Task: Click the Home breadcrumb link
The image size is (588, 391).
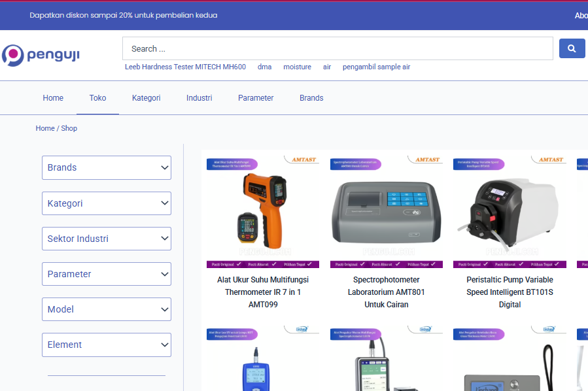Action: pyautogui.click(x=45, y=128)
